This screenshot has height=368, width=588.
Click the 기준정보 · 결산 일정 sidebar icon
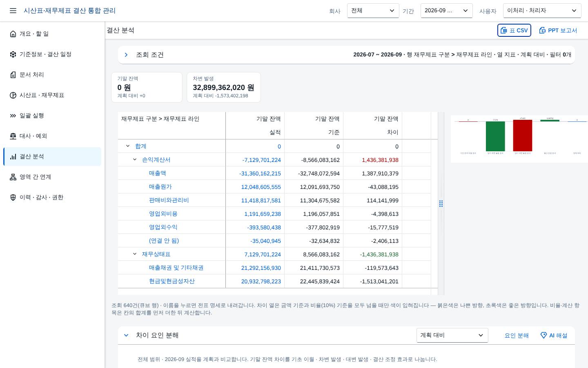point(13,54)
